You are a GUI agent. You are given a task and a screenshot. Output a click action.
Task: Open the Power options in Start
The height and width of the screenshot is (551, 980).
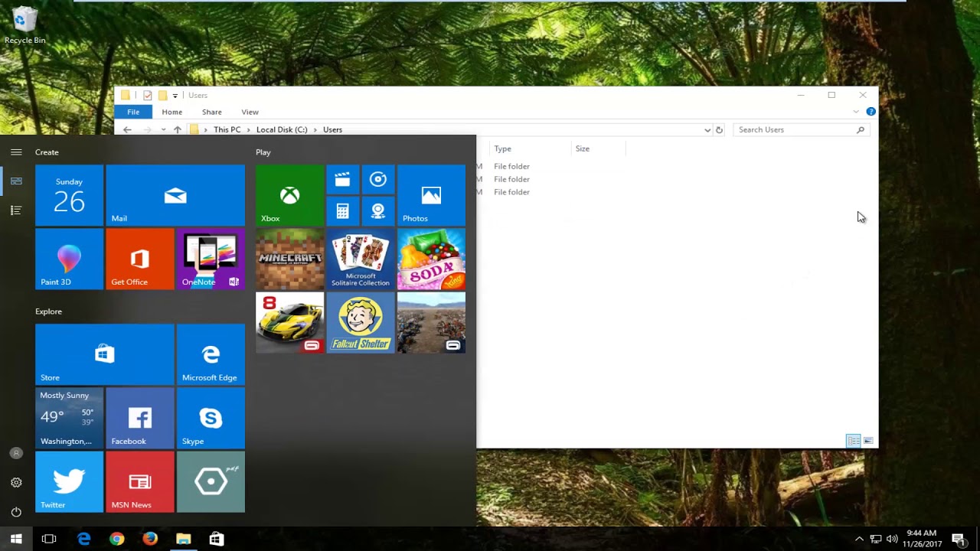(16, 511)
